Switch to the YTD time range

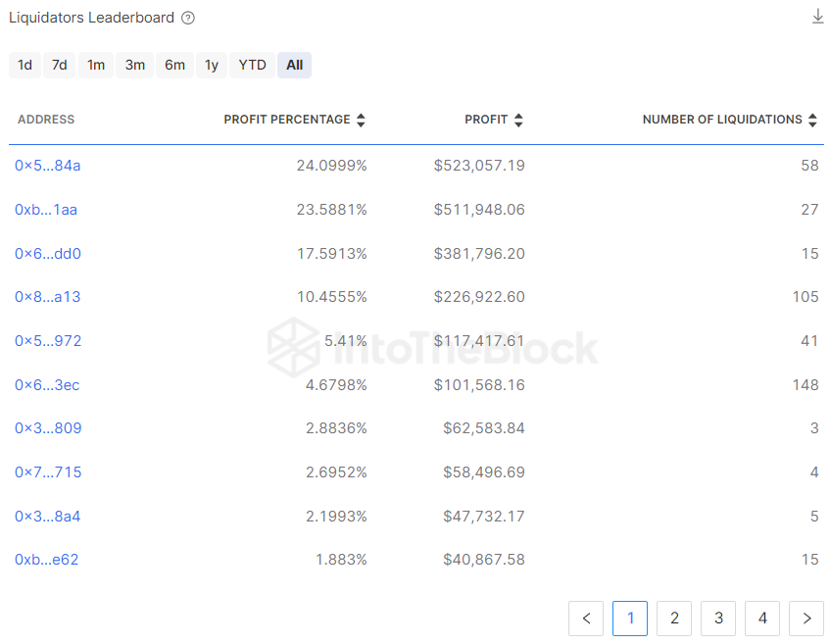pyautogui.click(x=253, y=65)
